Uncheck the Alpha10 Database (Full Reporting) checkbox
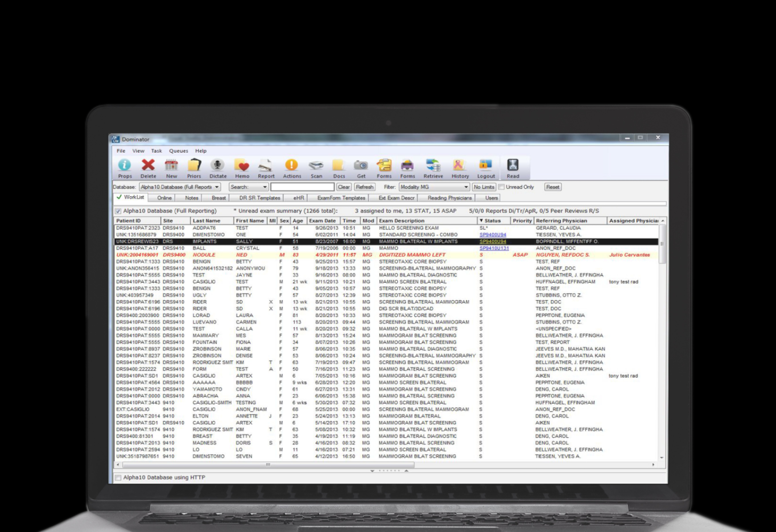Screen dimensions: 776x532 point(118,211)
